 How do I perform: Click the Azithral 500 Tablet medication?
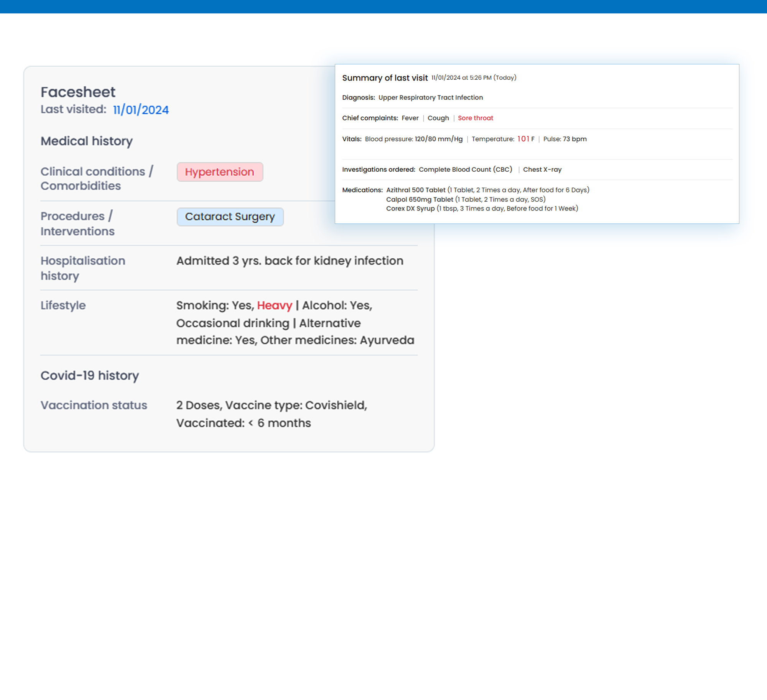416,190
